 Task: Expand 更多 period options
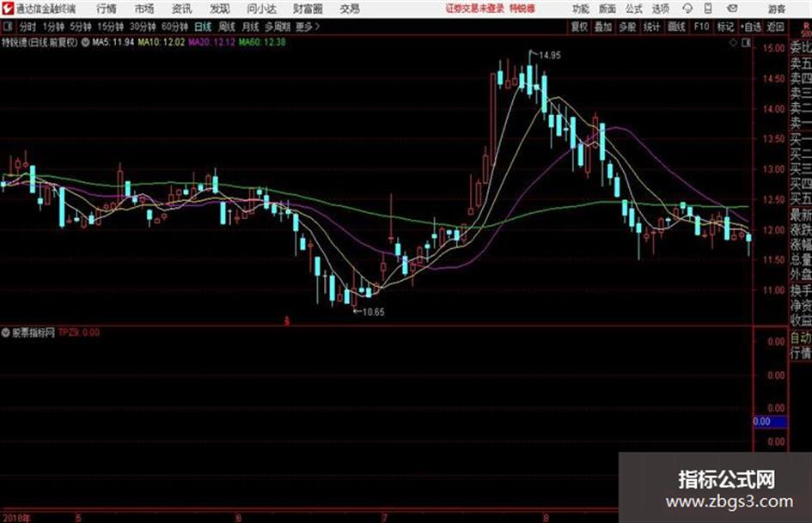(308, 27)
